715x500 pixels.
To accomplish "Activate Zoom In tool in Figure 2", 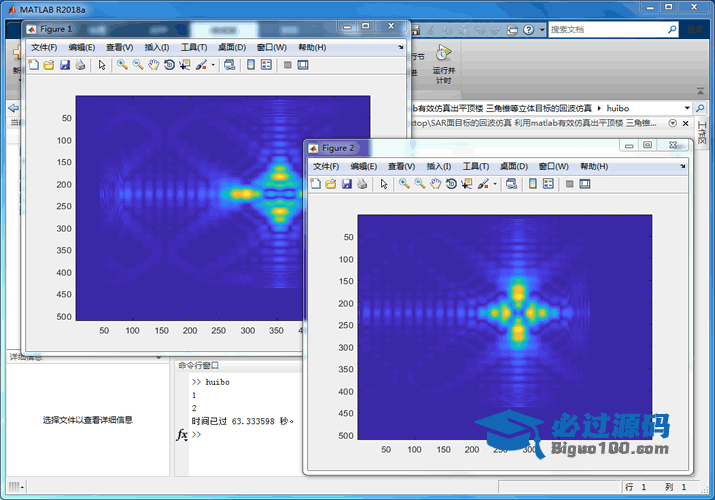I will coord(404,184).
